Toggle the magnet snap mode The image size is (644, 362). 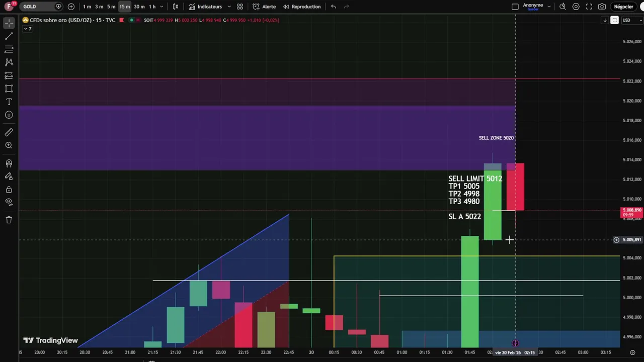[9, 163]
